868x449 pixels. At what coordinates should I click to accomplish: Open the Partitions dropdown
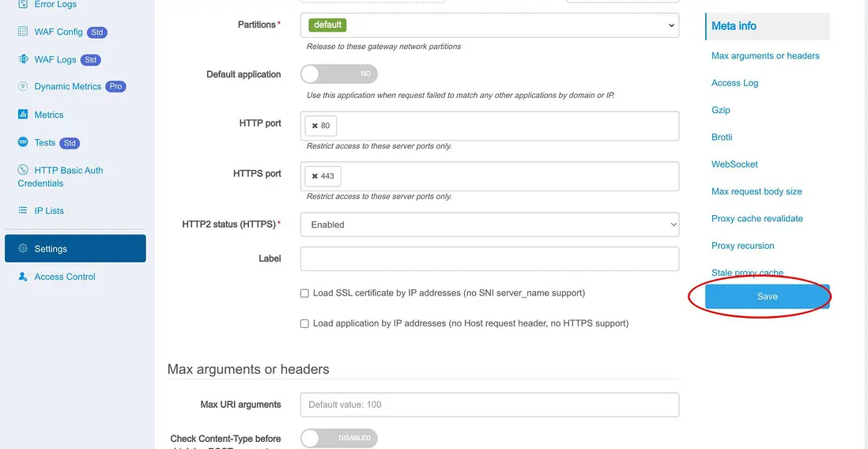(x=489, y=25)
